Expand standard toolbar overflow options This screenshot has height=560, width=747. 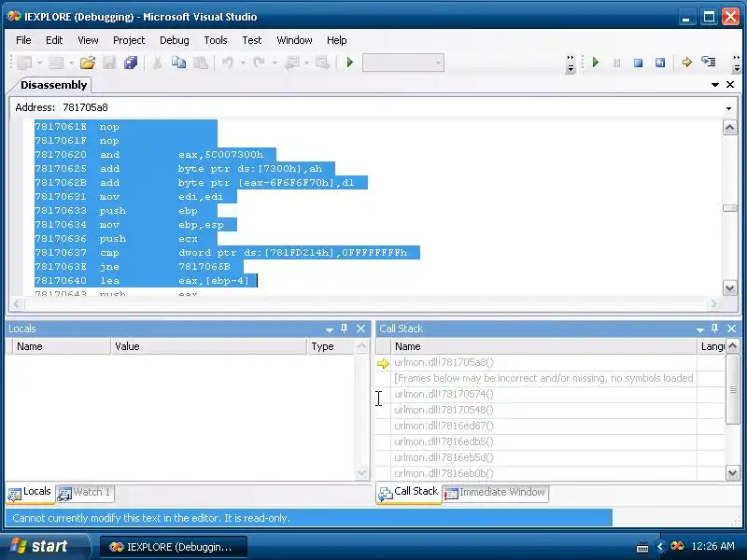coord(571,63)
